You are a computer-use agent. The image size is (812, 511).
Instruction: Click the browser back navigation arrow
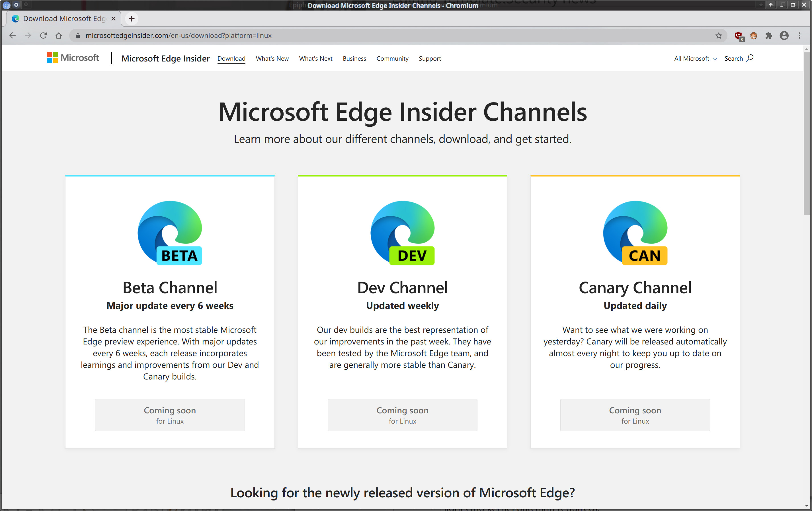click(13, 36)
